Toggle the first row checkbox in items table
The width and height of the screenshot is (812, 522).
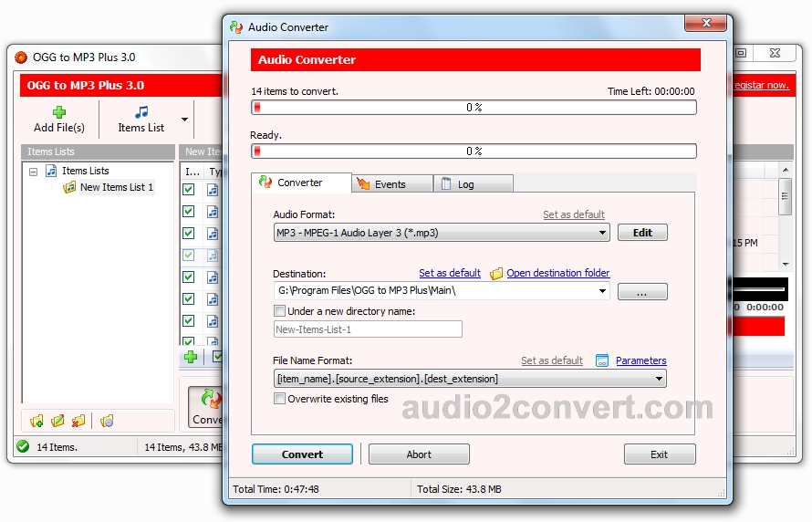coord(189,190)
